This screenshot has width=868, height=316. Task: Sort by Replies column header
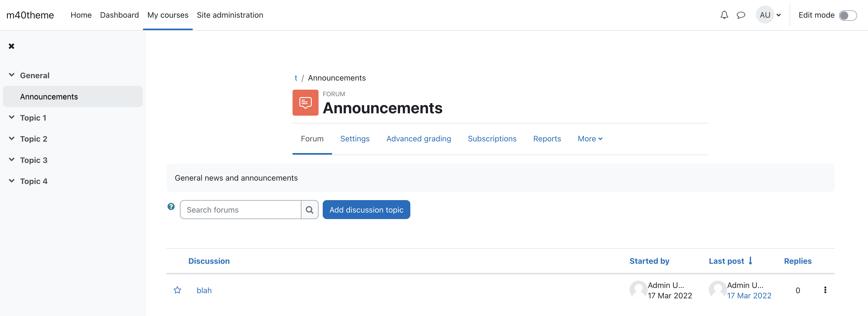(798, 261)
